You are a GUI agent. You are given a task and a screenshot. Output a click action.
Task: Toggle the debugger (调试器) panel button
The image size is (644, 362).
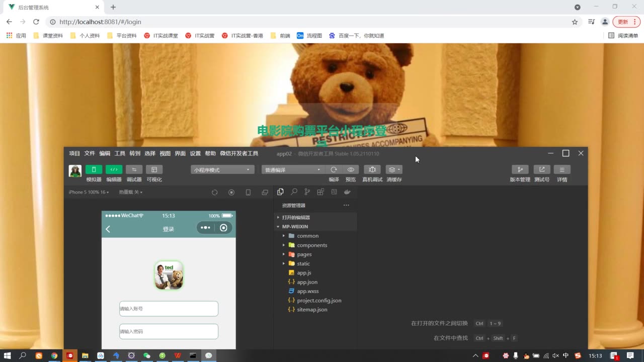tap(134, 169)
